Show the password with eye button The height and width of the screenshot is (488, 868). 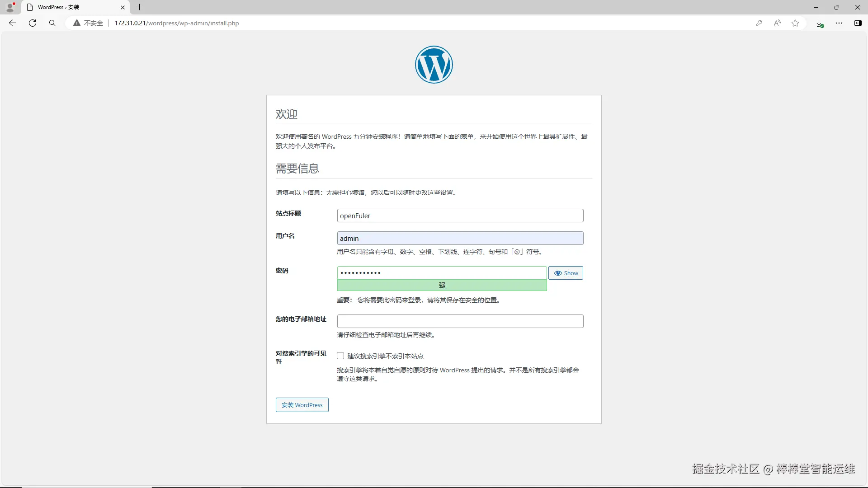566,273
